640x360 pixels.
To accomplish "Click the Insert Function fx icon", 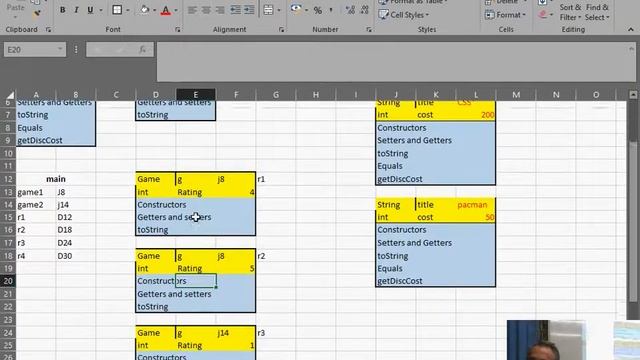I will 142,50.
